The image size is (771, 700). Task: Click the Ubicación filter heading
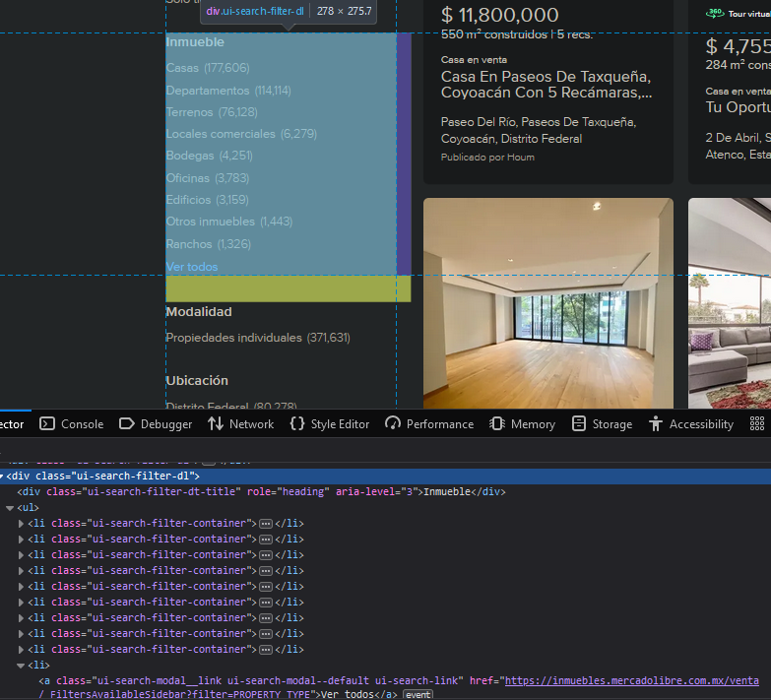click(197, 380)
